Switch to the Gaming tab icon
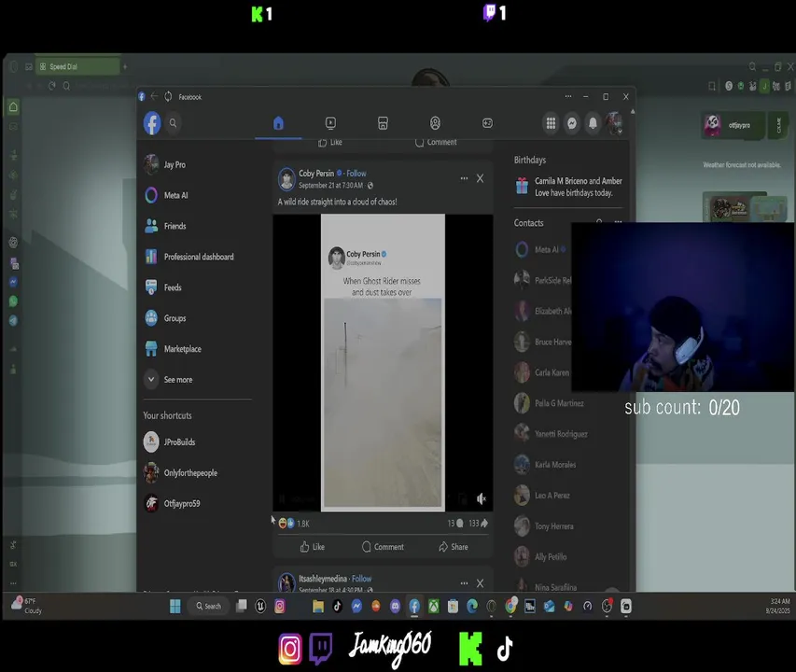Image resolution: width=796 pixels, height=672 pixels. point(487,123)
